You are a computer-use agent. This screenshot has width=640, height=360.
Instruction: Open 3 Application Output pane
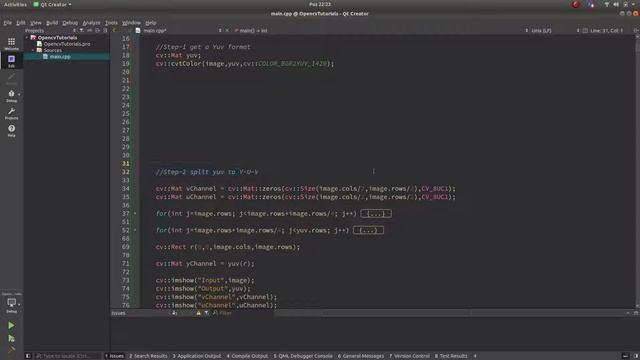coord(197,356)
